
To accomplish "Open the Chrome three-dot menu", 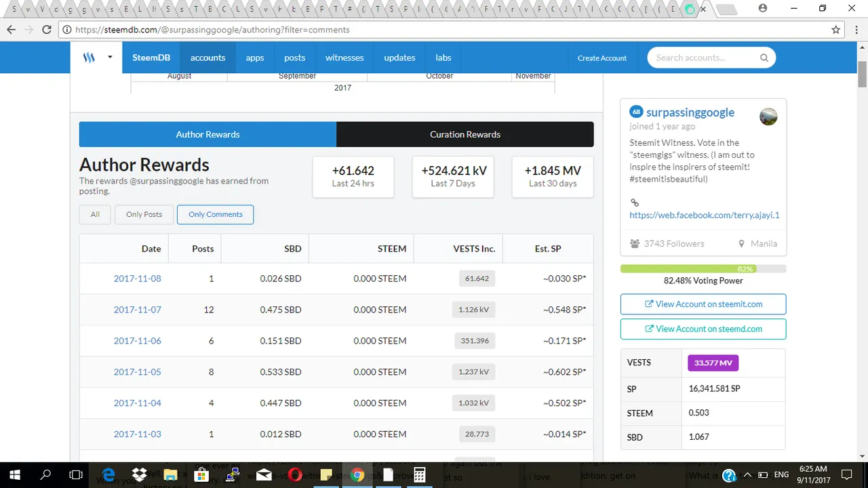I will pos(857,30).
